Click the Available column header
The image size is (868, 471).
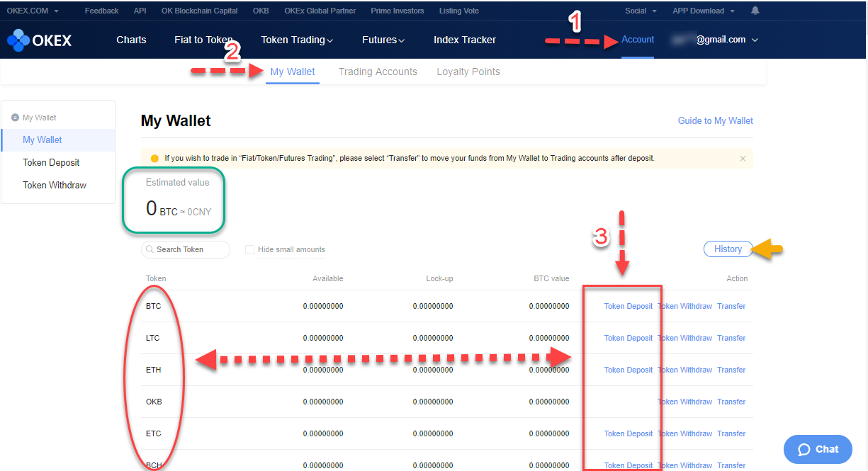click(328, 278)
